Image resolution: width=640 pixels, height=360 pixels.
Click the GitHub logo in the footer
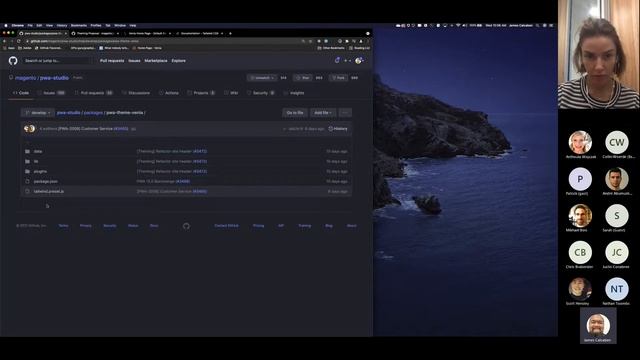(186, 226)
